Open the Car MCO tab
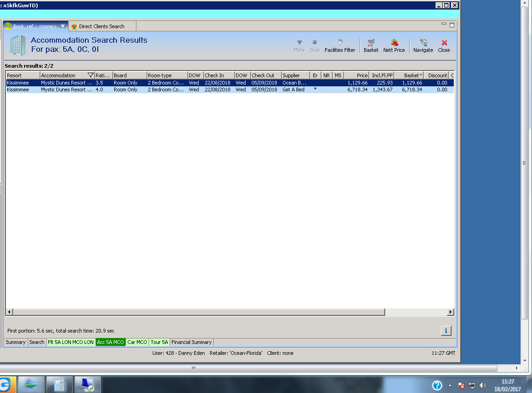 coord(137,342)
